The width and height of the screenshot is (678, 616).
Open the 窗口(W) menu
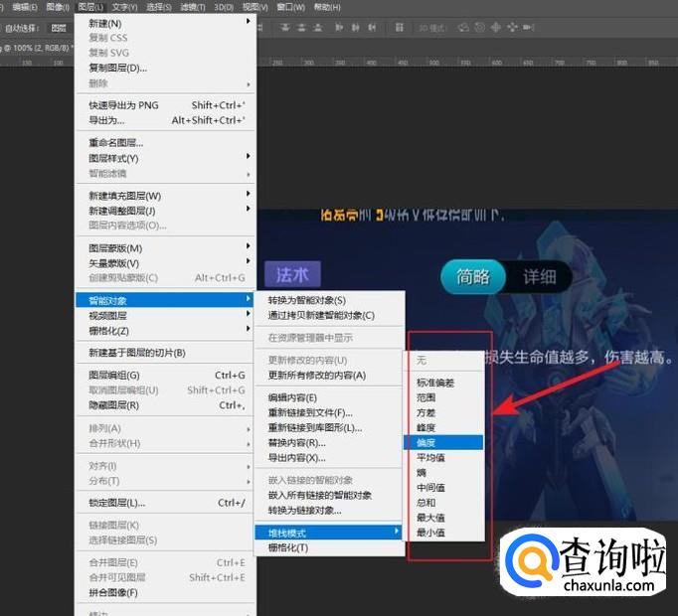click(290, 7)
